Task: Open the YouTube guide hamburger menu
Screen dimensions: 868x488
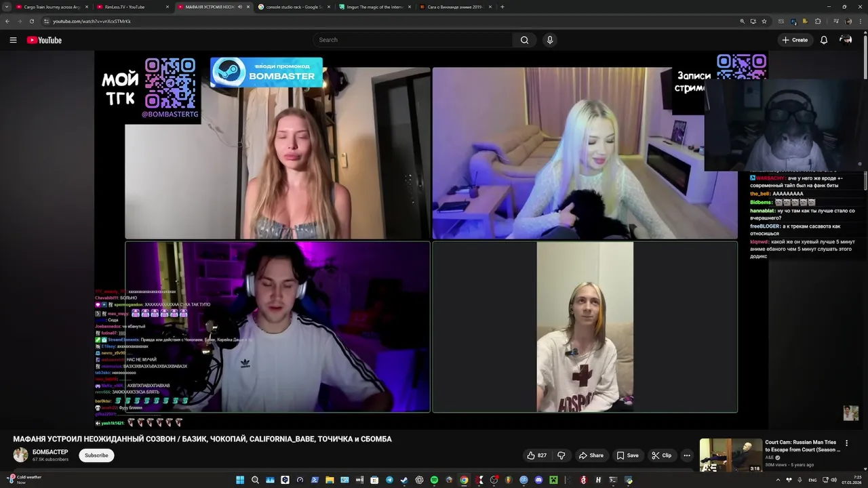Action: [x=13, y=40]
